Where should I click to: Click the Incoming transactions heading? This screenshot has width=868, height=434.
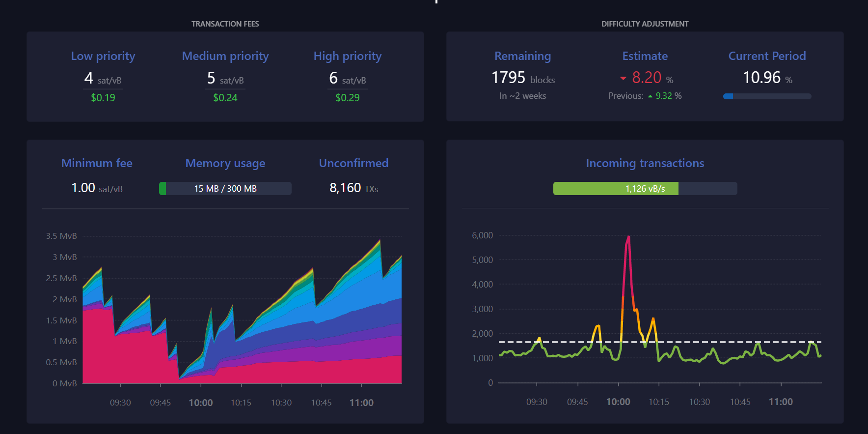point(645,163)
